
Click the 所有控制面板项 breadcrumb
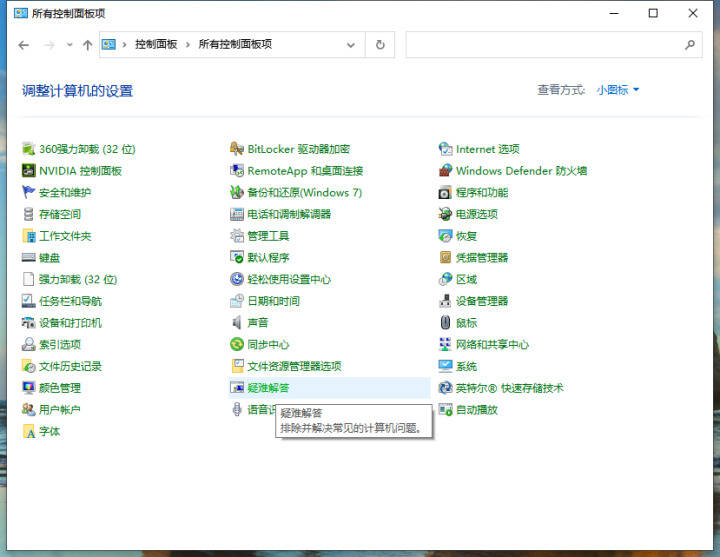pyautogui.click(x=235, y=45)
